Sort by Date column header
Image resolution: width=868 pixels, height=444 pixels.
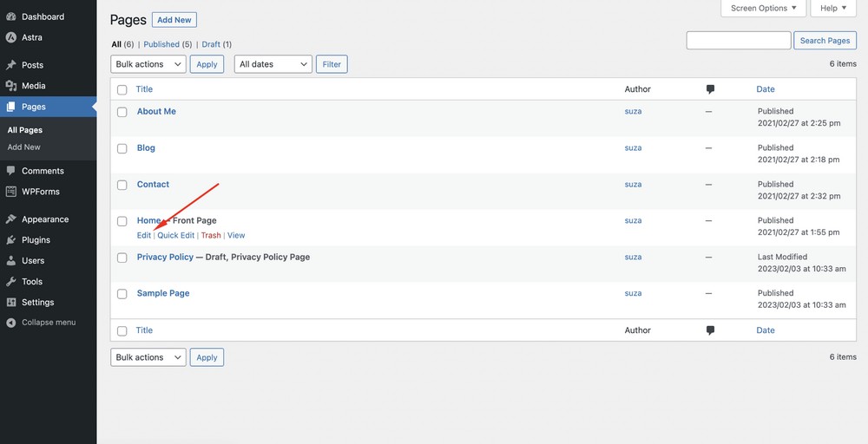pyautogui.click(x=766, y=89)
